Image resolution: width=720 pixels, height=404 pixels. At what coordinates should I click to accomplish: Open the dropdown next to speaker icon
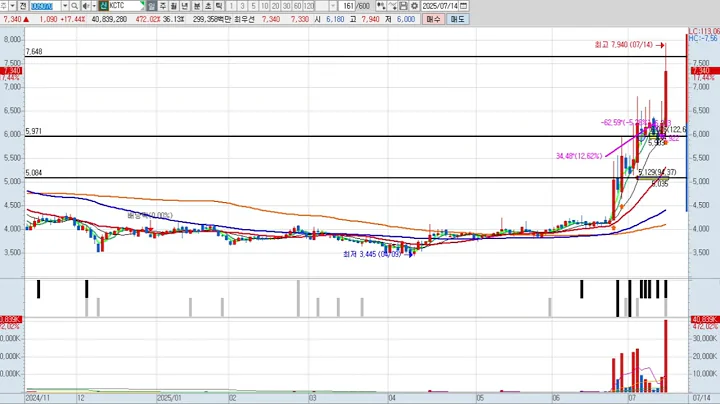click(x=94, y=6)
